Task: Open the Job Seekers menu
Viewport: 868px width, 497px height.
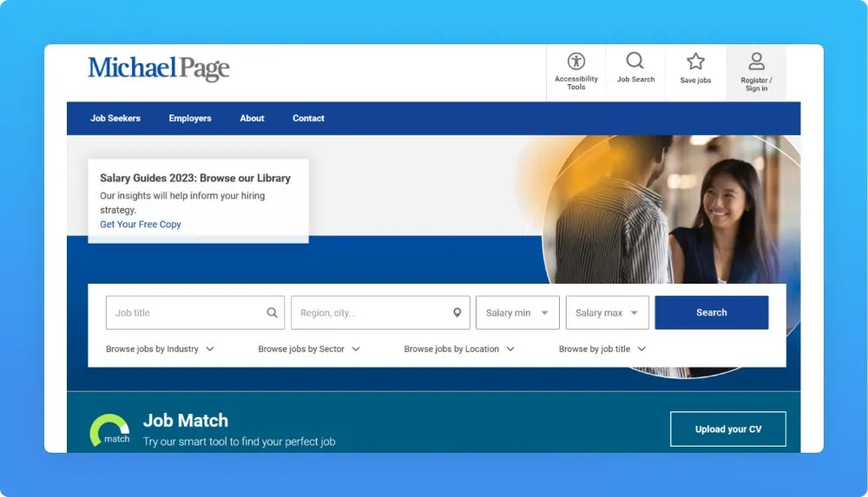Action: 115,119
